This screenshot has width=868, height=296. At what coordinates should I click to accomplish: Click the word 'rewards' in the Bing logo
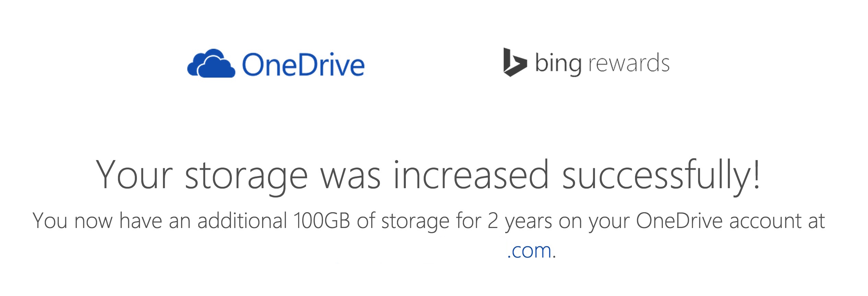tap(629, 64)
